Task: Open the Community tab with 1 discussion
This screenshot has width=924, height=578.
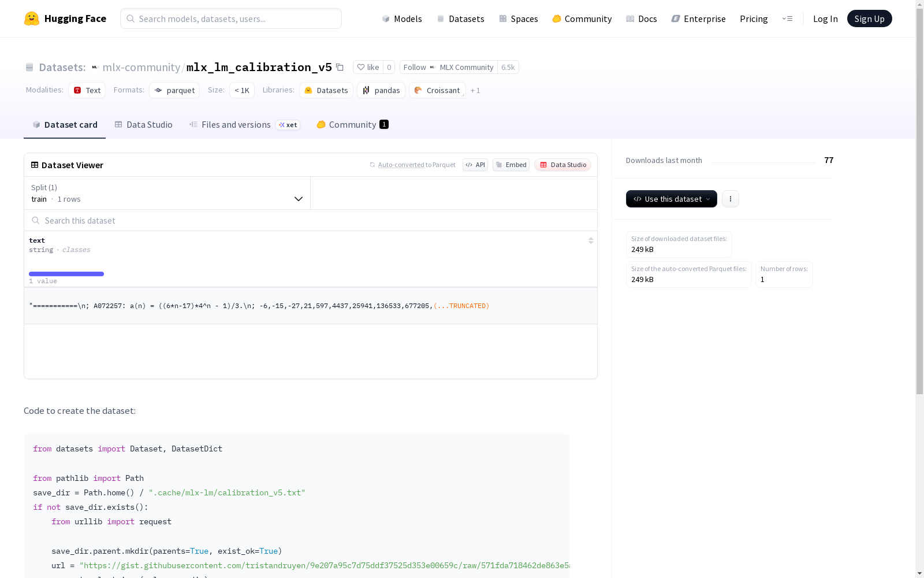Action: [352, 125]
